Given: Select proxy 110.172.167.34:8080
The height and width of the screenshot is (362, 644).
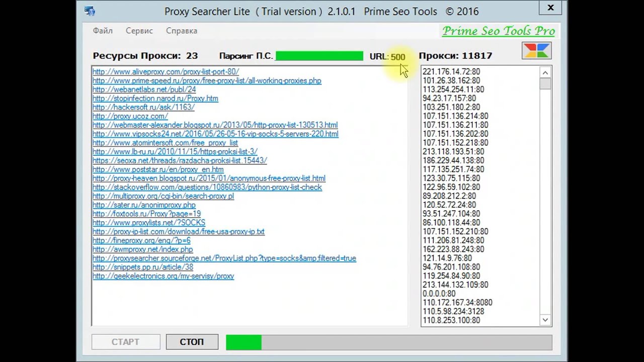Looking at the screenshot, I should 457,303.
